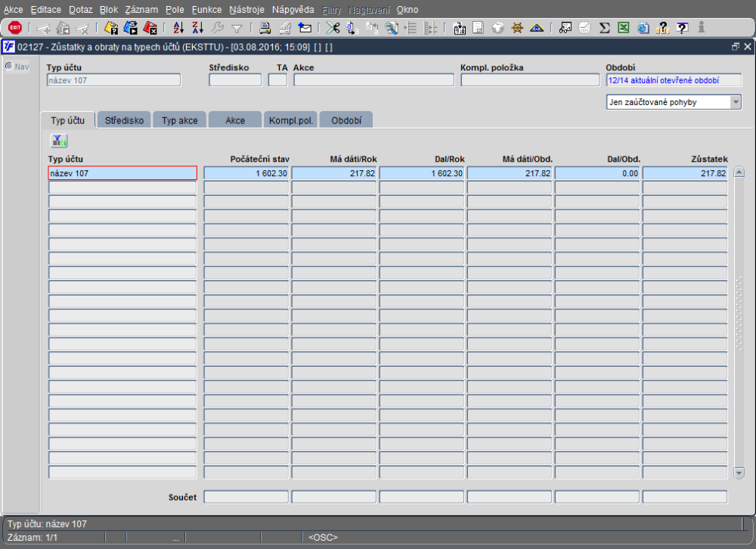Click the envelope mail icon
This screenshot has height=549, width=756.
pos(305,28)
